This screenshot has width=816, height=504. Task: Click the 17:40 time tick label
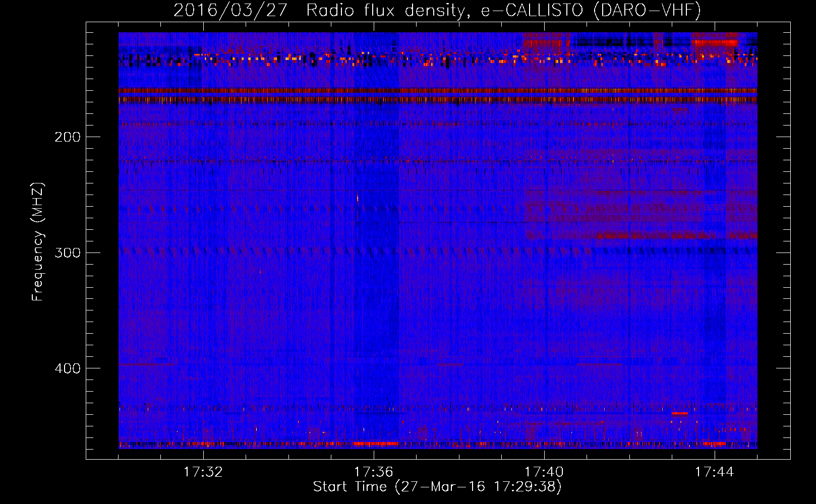coord(544,472)
